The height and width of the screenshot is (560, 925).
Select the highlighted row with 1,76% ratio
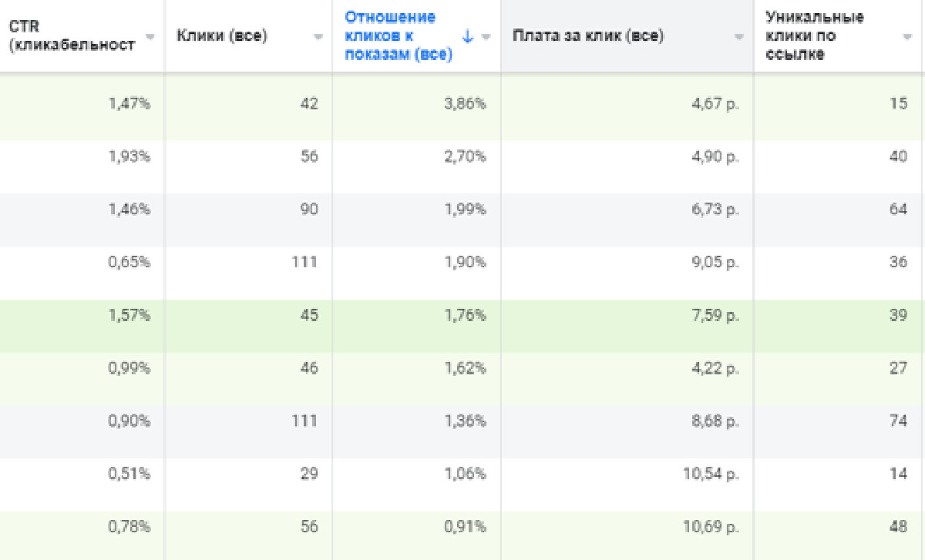point(462,315)
